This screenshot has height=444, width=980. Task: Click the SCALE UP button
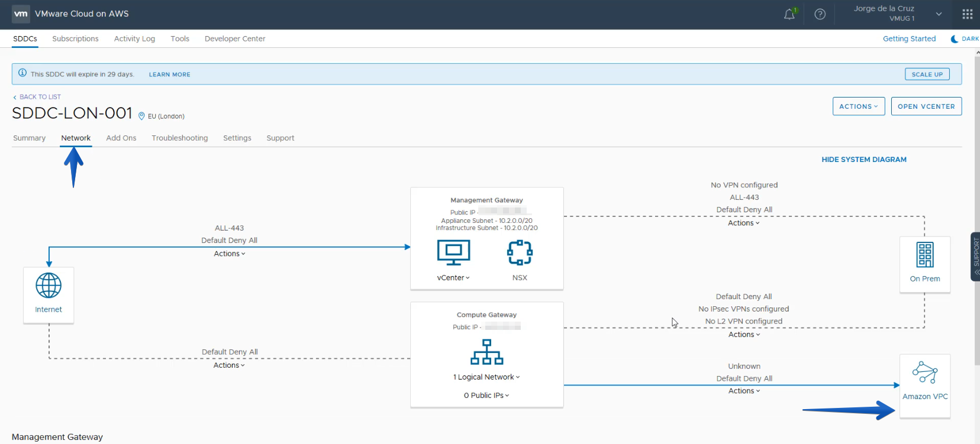[927, 74]
